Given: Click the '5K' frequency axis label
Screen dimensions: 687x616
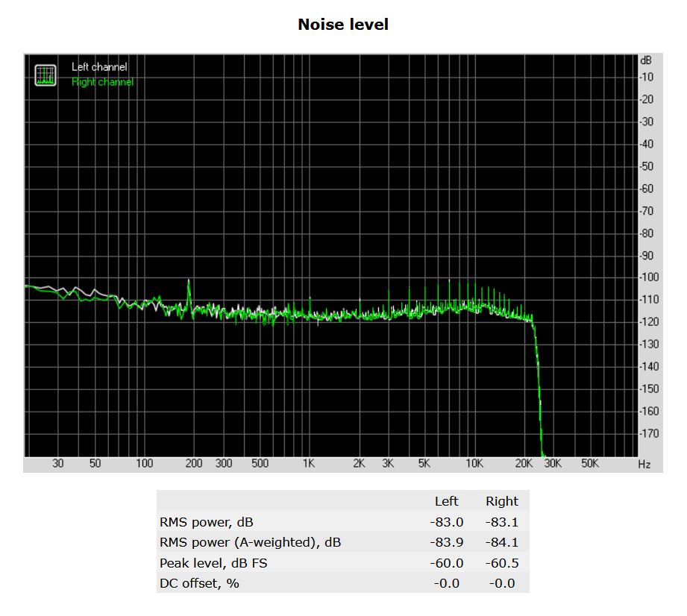Looking at the screenshot, I should (424, 464).
